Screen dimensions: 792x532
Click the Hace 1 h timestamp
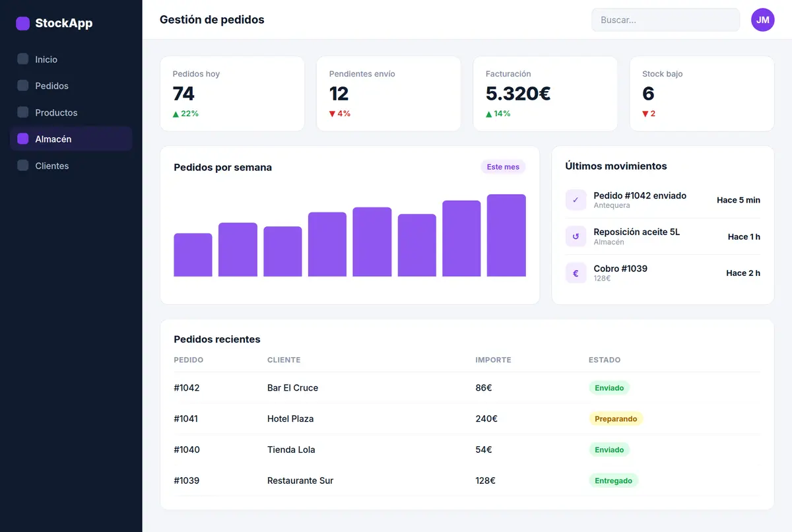[744, 236]
